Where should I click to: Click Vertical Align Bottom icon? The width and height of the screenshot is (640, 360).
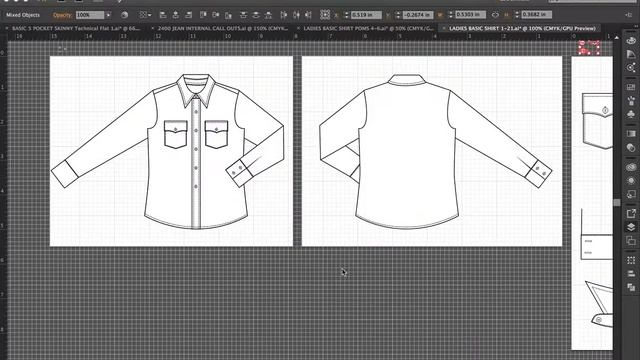[228, 15]
